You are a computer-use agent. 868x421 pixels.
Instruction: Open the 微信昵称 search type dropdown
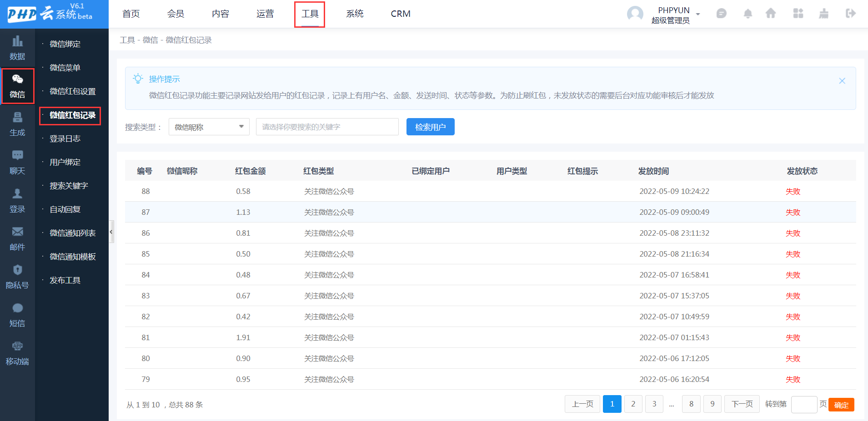209,127
